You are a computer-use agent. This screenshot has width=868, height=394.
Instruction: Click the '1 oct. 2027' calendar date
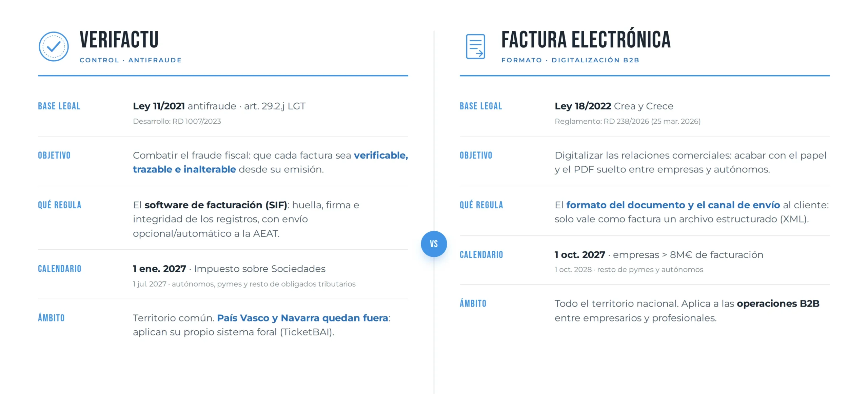(580, 255)
